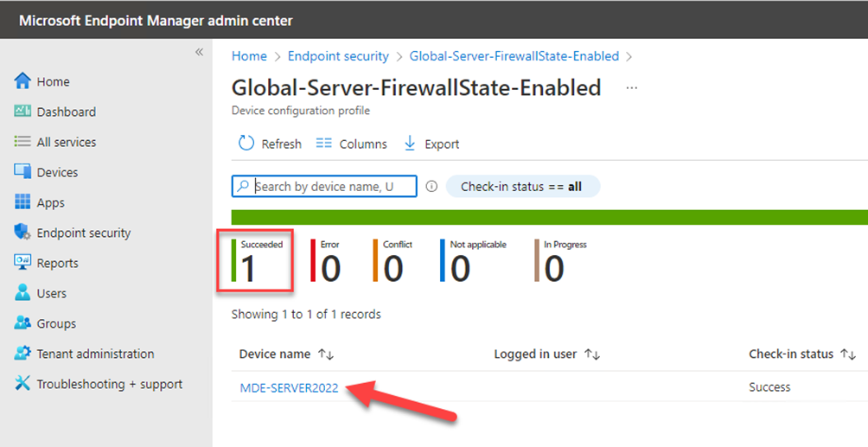The height and width of the screenshot is (447, 868).
Task: Open Home in the left menu
Action: tap(53, 81)
